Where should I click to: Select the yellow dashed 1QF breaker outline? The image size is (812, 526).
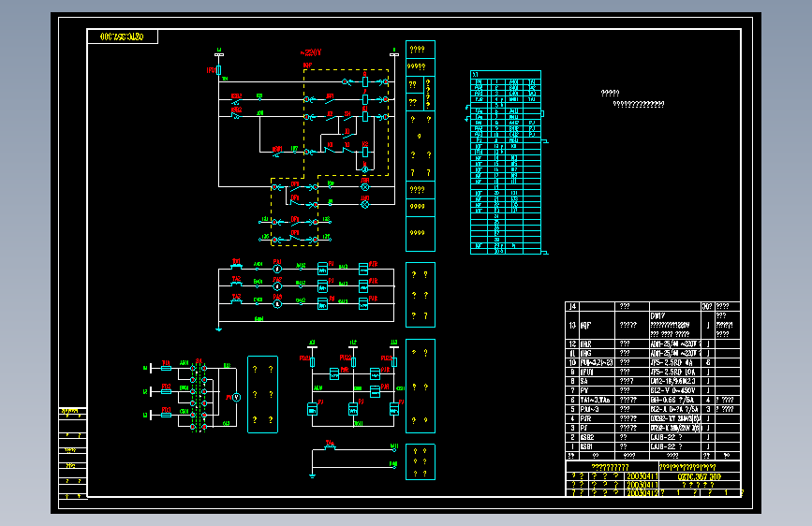pos(346,123)
